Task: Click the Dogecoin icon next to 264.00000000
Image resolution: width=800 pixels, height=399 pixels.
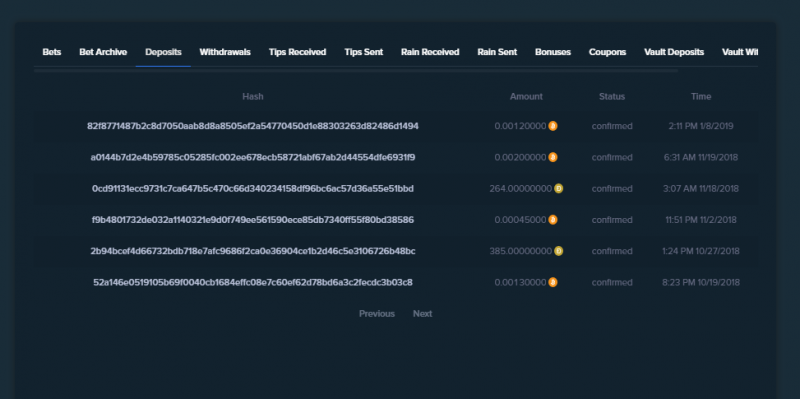Action: 559,189
